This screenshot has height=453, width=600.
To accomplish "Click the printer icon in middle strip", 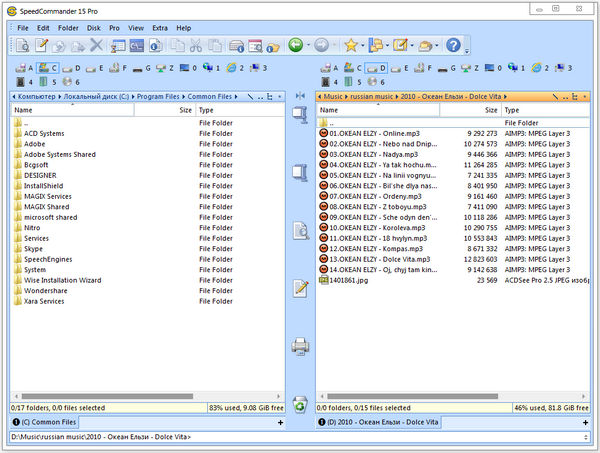I will pos(300,346).
